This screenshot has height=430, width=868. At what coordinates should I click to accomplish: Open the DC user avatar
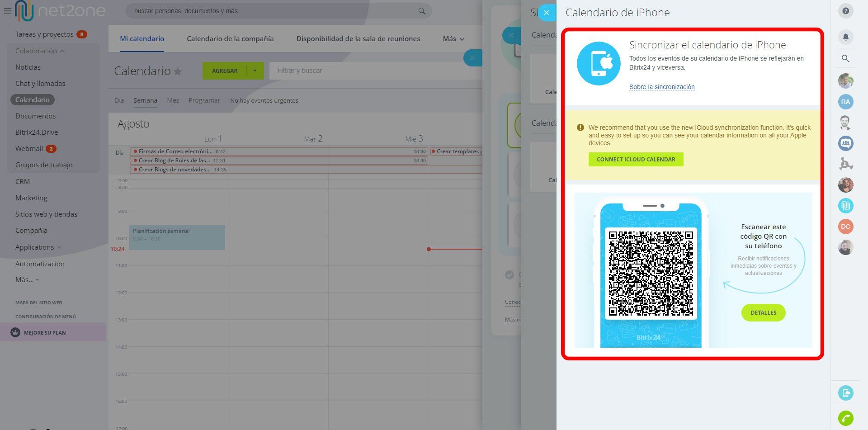pos(845,227)
